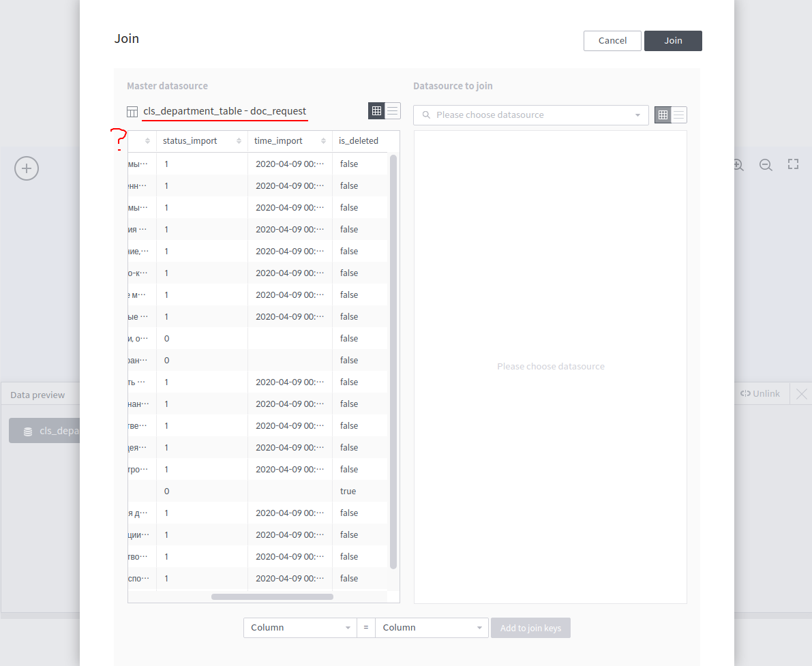Click zoom in icon in background canvas
Viewport: 812px width, 666px height.
point(739,165)
